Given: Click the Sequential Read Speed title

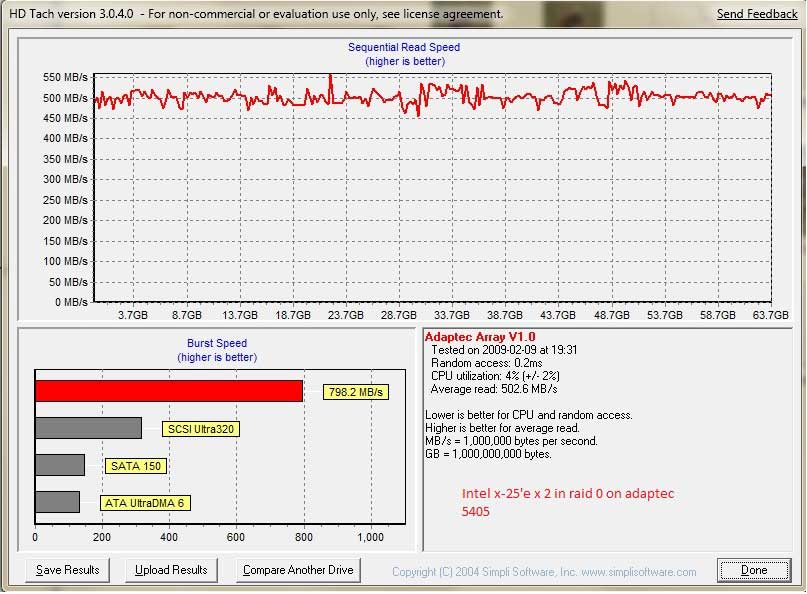Looking at the screenshot, I should 404,47.
